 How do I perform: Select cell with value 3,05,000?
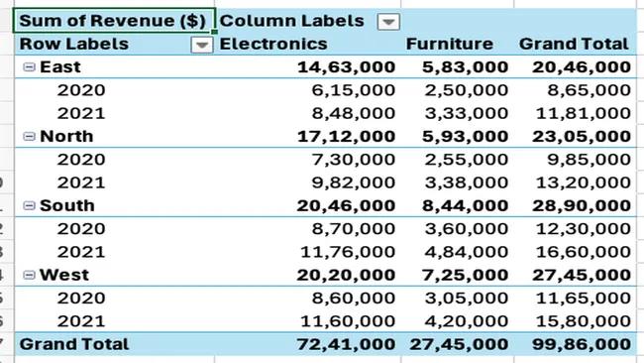[x=467, y=298]
